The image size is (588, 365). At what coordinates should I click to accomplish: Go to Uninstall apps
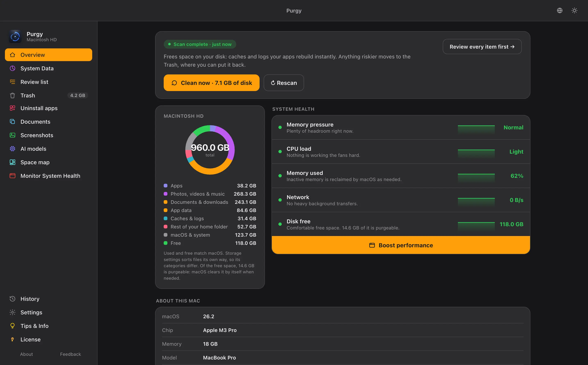pos(49,108)
